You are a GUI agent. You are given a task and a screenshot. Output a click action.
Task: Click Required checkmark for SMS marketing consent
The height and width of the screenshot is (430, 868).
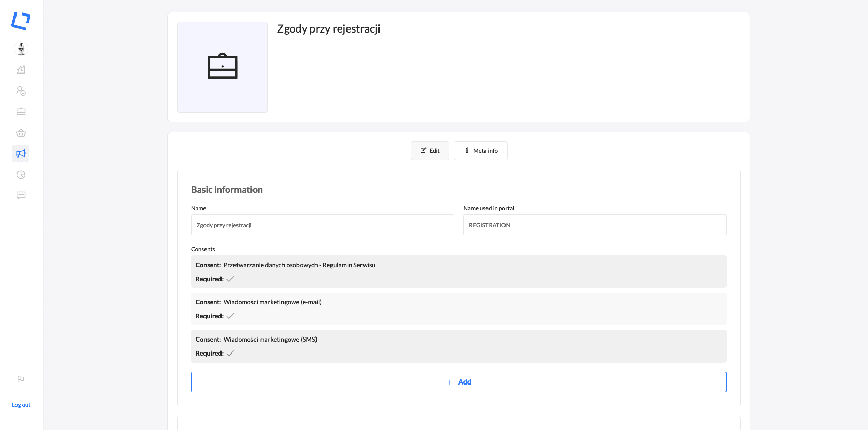[230, 354]
